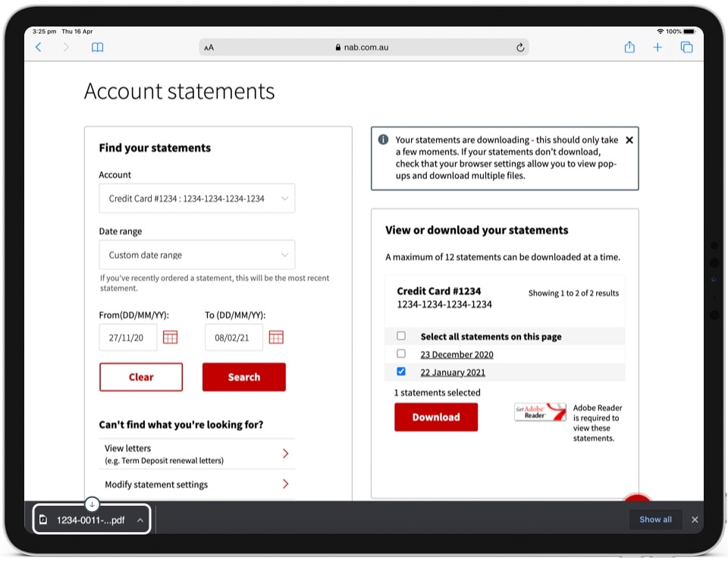Open the Safari share sheet icon
This screenshot has width=728, height=561.
(x=629, y=47)
